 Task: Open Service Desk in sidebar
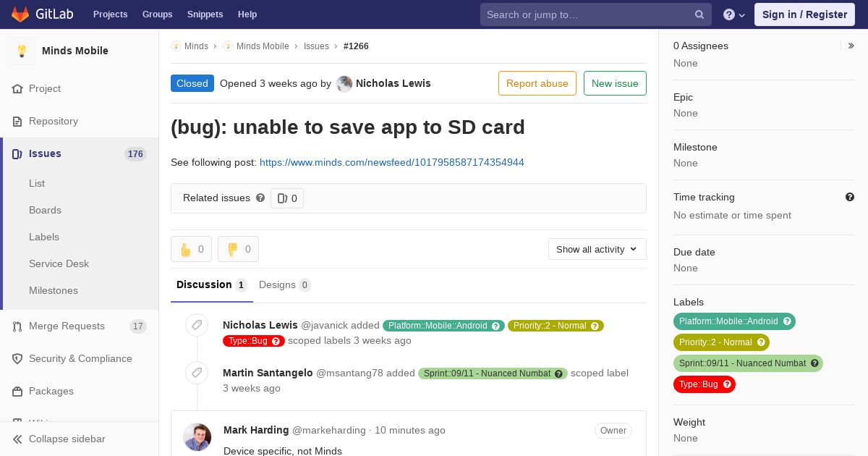pos(59,264)
